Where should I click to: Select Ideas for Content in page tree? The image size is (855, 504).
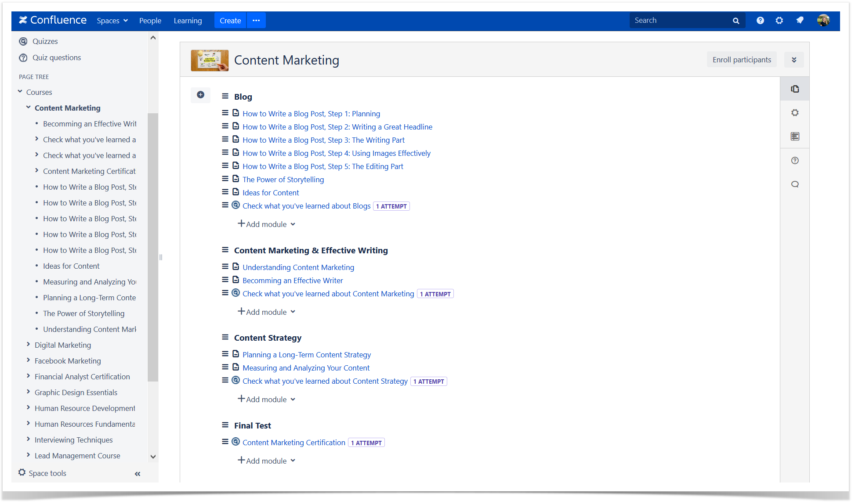tap(71, 266)
